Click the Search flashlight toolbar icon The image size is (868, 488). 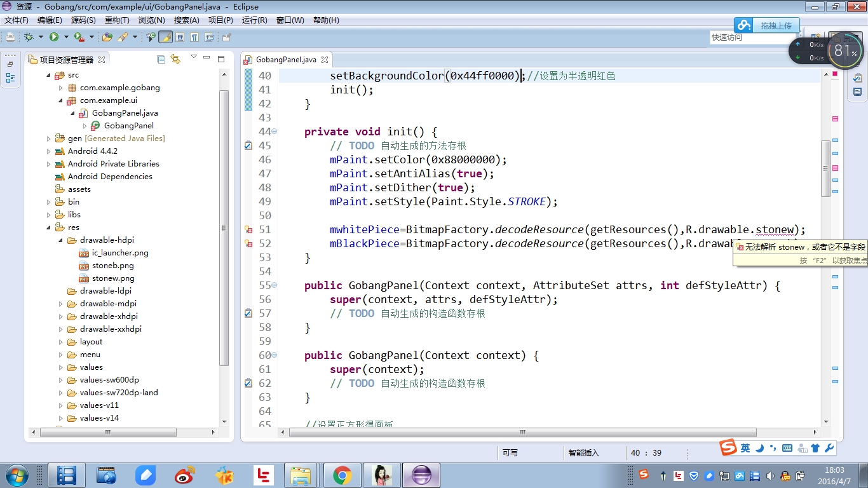coord(122,37)
